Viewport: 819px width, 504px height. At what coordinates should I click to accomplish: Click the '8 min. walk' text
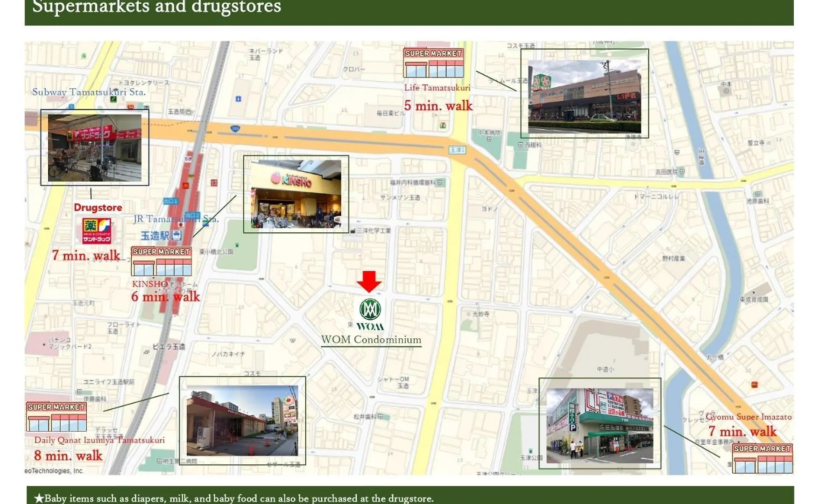[x=68, y=455]
